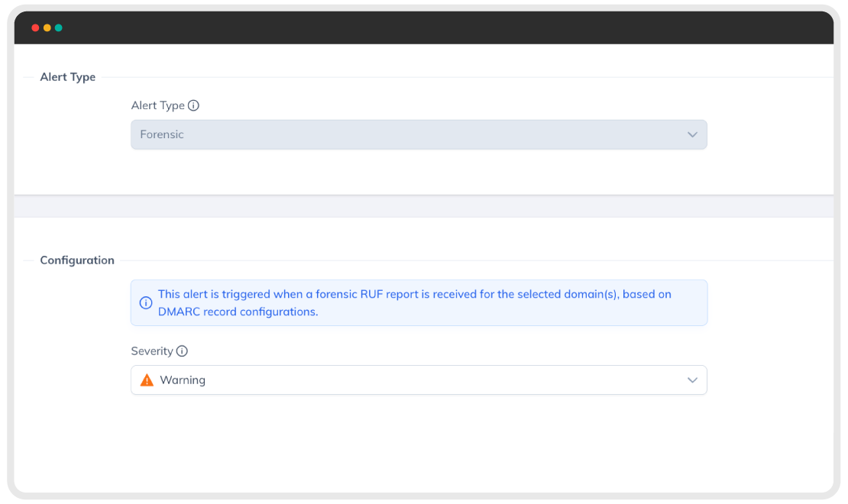Expand the chevron on the Warning dropdown
This screenshot has height=504, width=848.
(x=692, y=380)
